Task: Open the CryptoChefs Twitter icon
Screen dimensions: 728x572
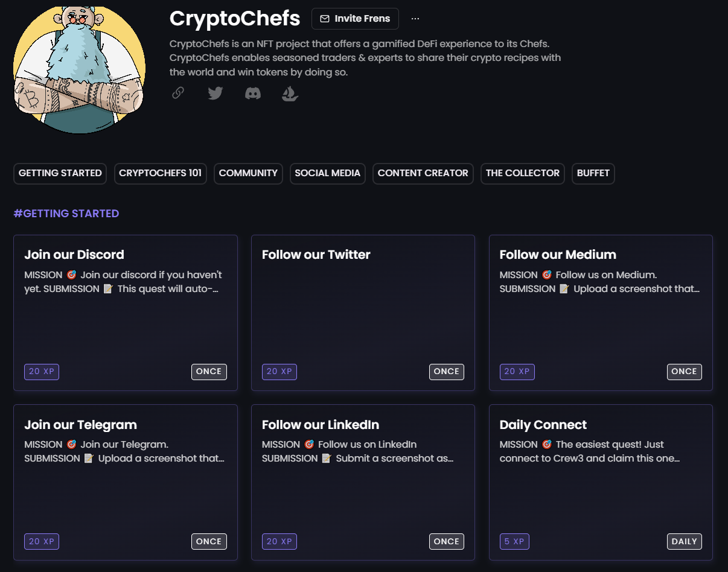Action: [x=216, y=93]
